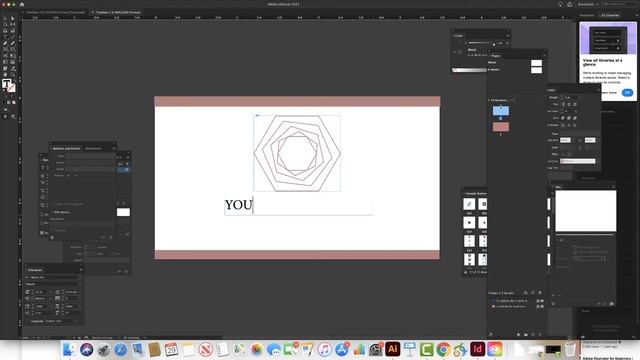Screen dimensions: 640x360
Task: Click the lightbulb tips icon in top bar
Action: click(560, 4)
